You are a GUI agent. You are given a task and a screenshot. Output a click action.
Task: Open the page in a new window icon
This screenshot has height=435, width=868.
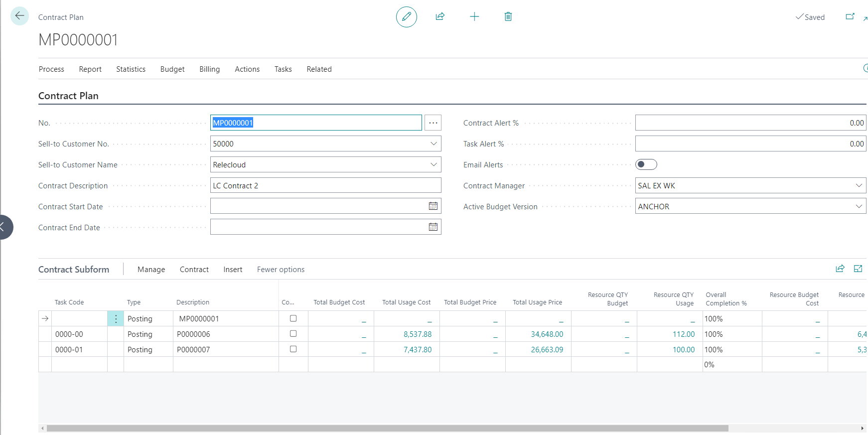(850, 16)
